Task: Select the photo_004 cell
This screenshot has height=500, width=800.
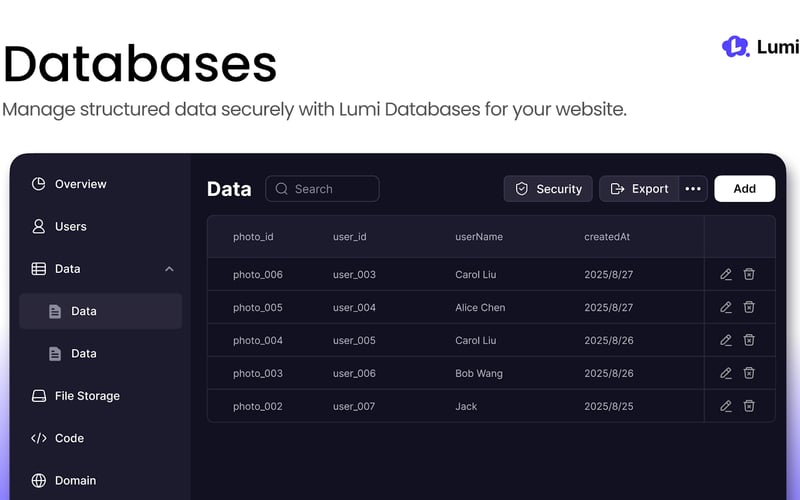Action: (x=258, y=340)
